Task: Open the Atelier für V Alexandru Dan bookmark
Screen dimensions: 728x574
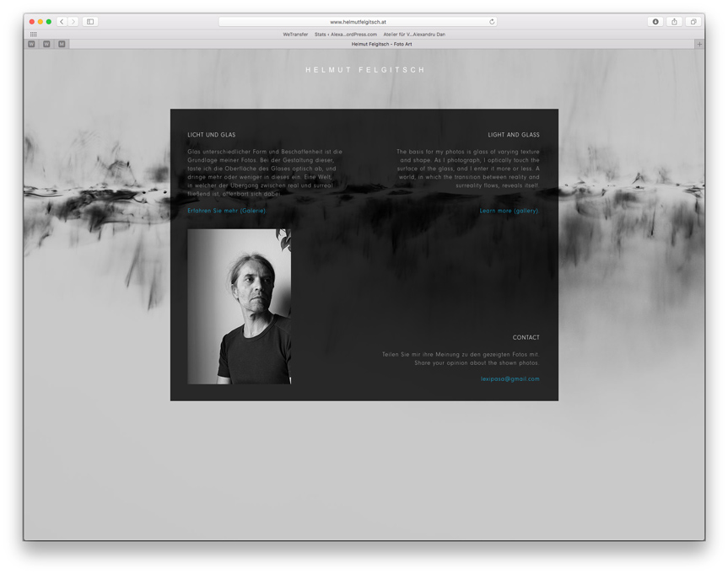Action: click(x=414, y=35)
